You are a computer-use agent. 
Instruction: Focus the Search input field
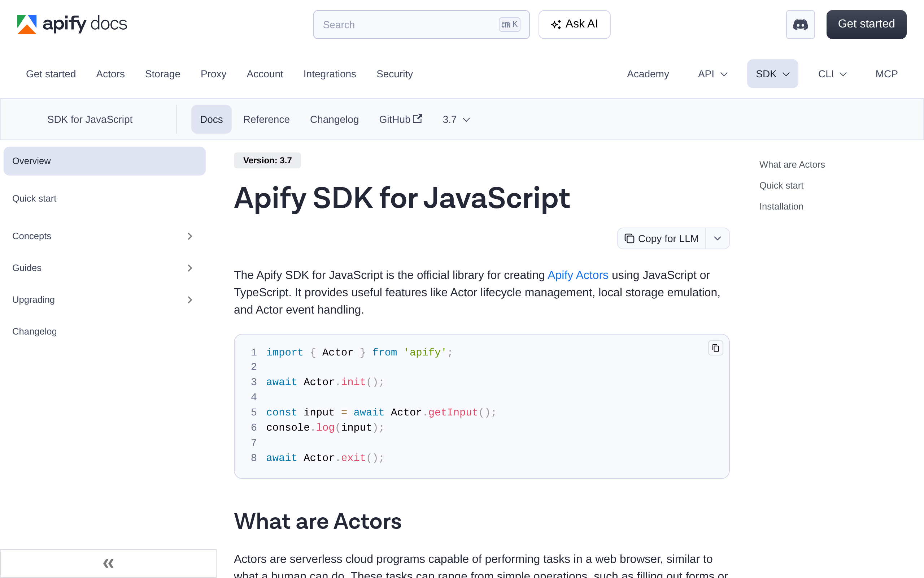[421, 25]
